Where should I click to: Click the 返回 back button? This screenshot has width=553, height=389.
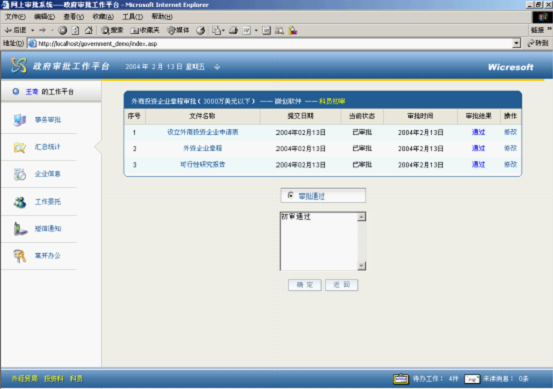pyautogui.click(x=341, y=285)
